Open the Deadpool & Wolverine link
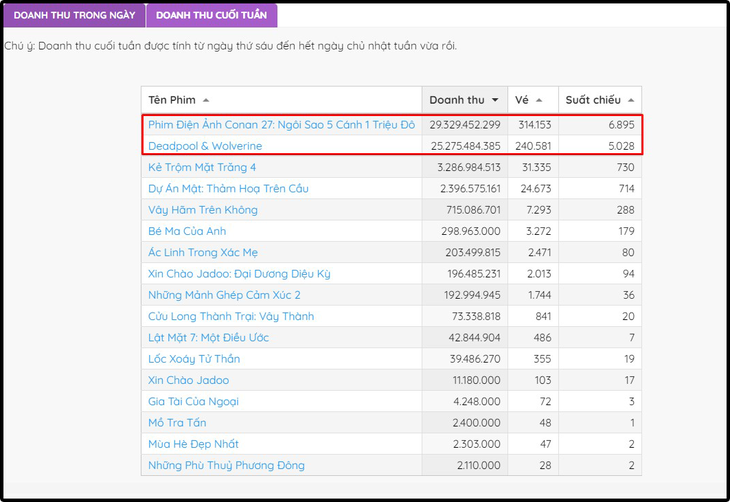The height and width of the screenshot is (502, 730). [x=205, y=146]
